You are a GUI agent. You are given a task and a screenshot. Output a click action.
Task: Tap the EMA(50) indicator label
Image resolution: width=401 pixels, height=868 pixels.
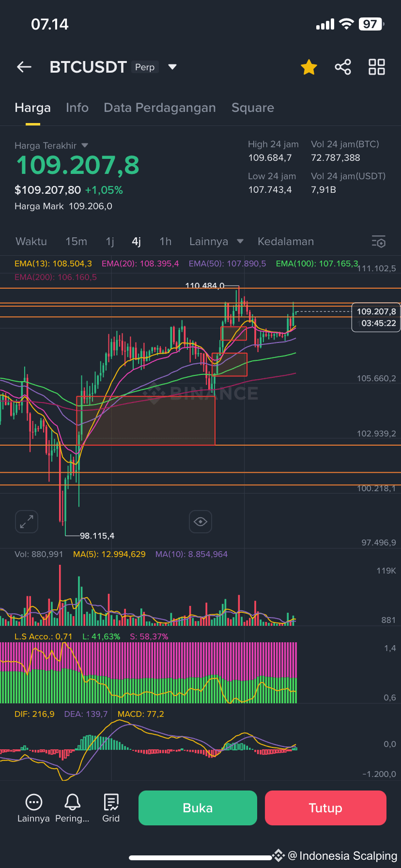click(x=227, y=263)
